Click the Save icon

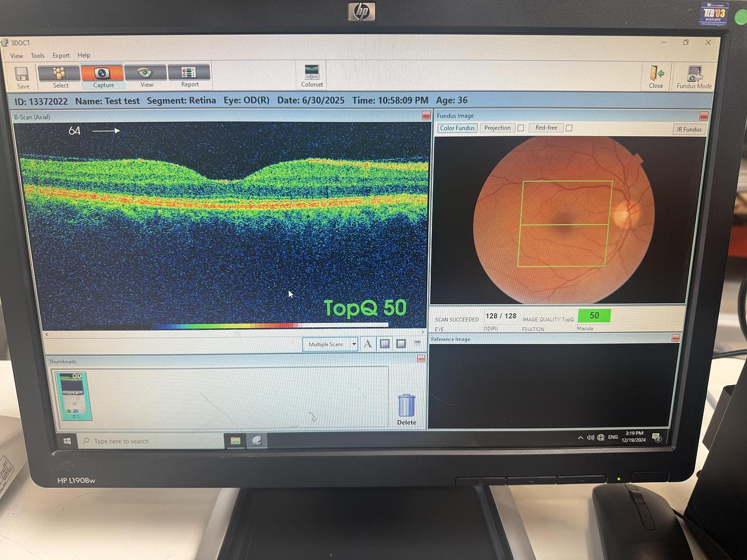point(22,73)
